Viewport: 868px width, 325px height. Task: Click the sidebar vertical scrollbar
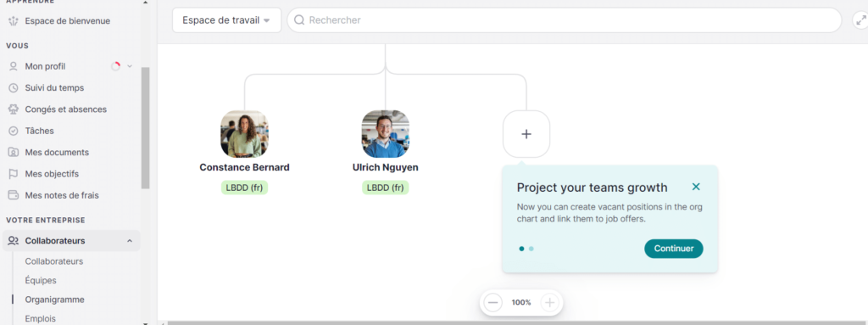[146, 128]
